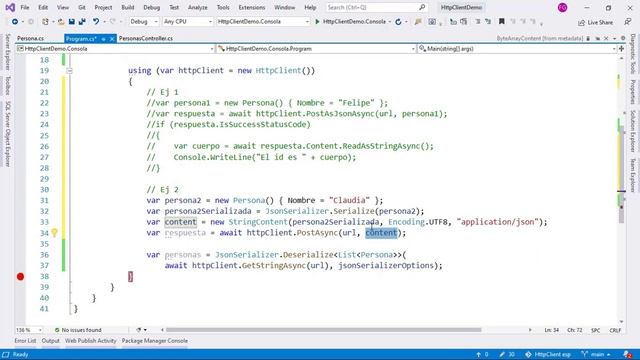Click the Open File folder icon
The height and width of the screenshot is (360, 640).
pyautogui.click(x=61, y=22)
